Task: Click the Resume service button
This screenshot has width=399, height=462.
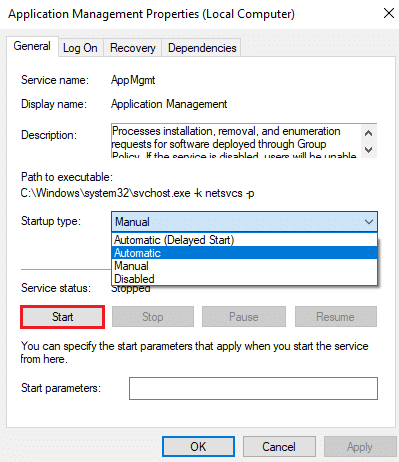Action: click(x=335, y=317)
